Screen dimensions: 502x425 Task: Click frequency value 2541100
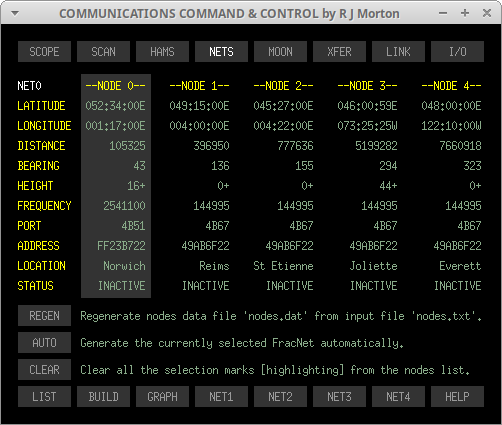124,206
